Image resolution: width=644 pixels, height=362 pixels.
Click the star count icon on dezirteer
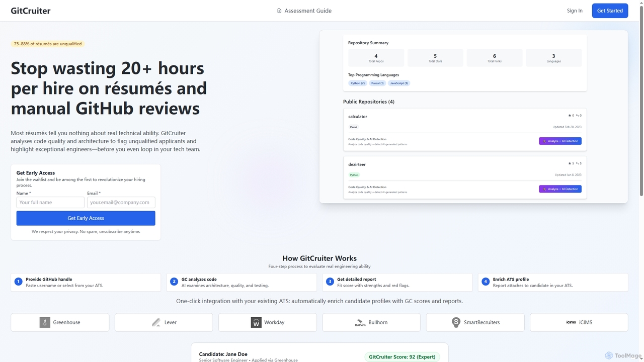click(x=570, y=163)
